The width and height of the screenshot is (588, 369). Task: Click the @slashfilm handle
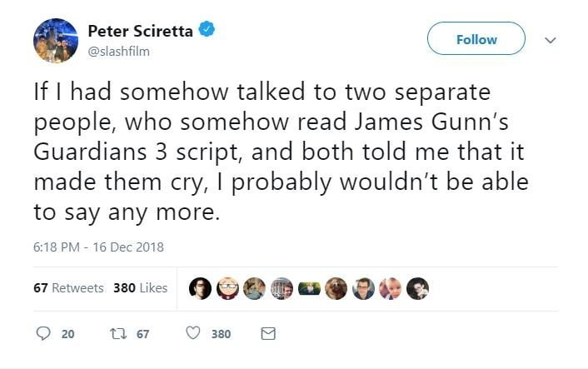(117, 52)
